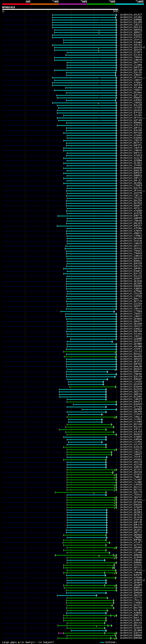Select the UniRef100_A7UGD2 label
The image size is (146, 644).
coord(131,459)
